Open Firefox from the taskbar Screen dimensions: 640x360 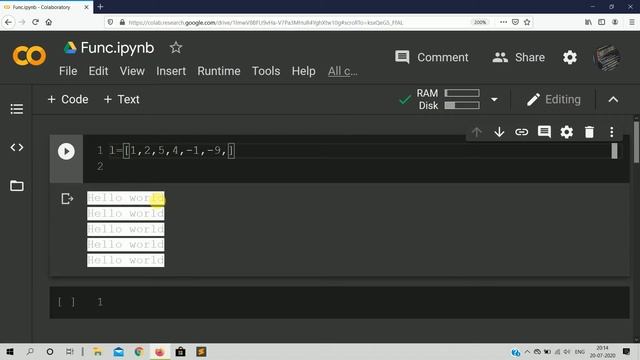160,351
